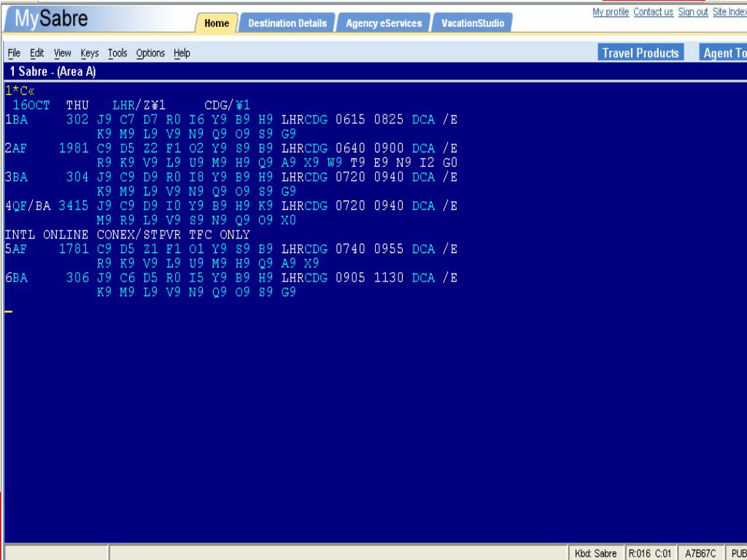Click arrival time 0900 on AF 1981

(388, 148)
